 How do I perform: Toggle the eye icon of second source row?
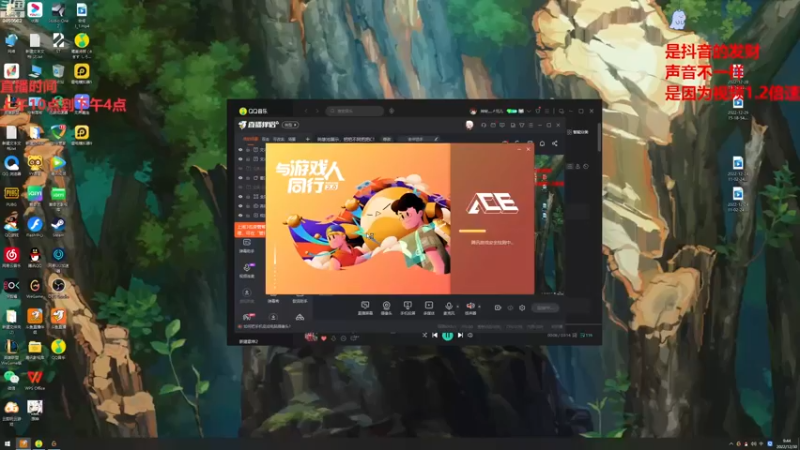coord(240,159)
